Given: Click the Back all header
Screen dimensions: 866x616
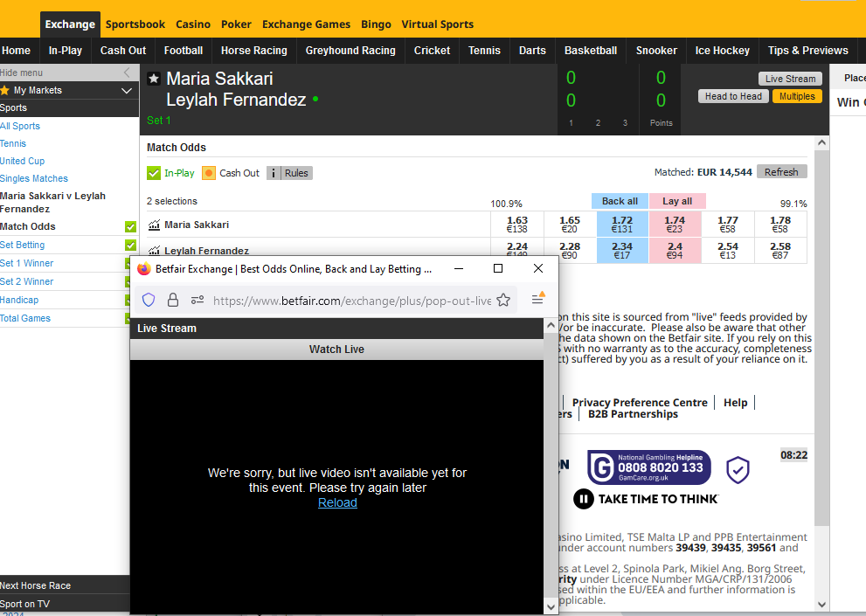Looking at the screenshot, I should [620, 201].
